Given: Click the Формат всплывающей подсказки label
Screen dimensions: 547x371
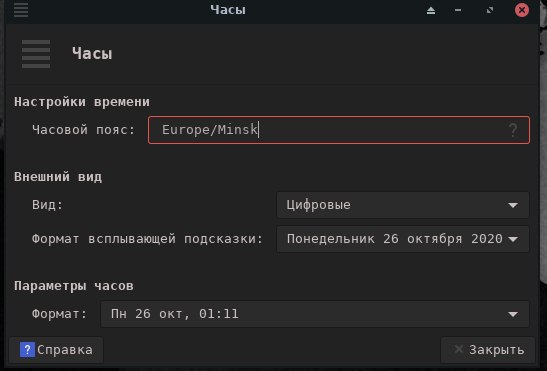Looking at the screenshot, I should [x=147, y=239].
